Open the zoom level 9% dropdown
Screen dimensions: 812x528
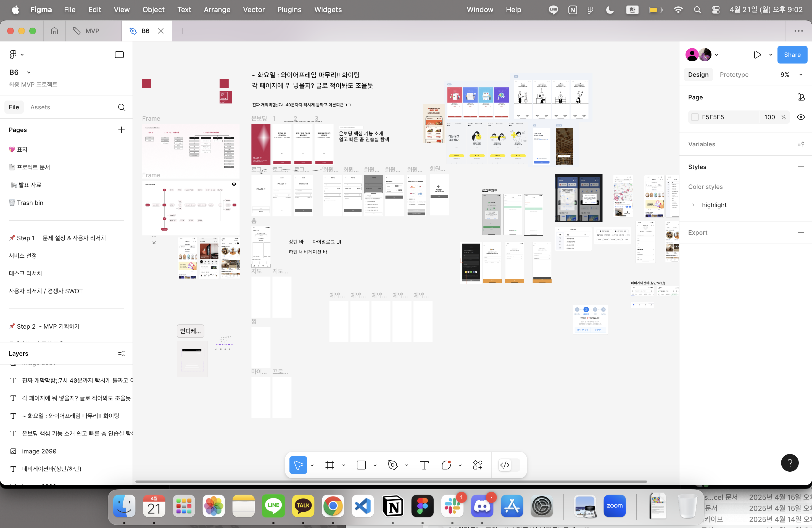point(791,75)
